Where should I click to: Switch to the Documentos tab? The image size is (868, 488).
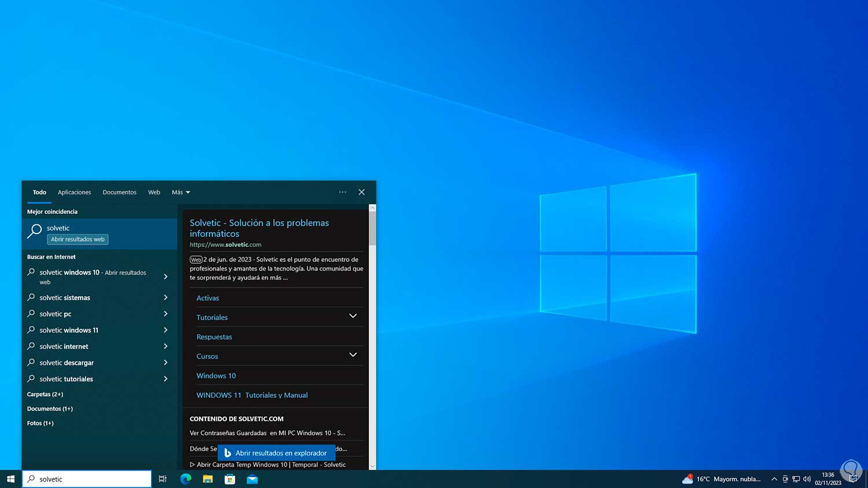[x=119, y=193]
